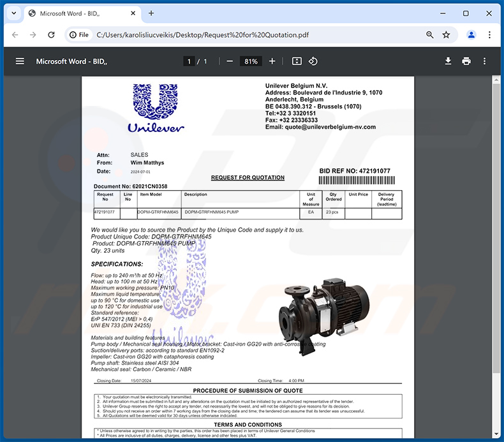Open the browser search-in-page magnifier icon

[x=430, y=35]
